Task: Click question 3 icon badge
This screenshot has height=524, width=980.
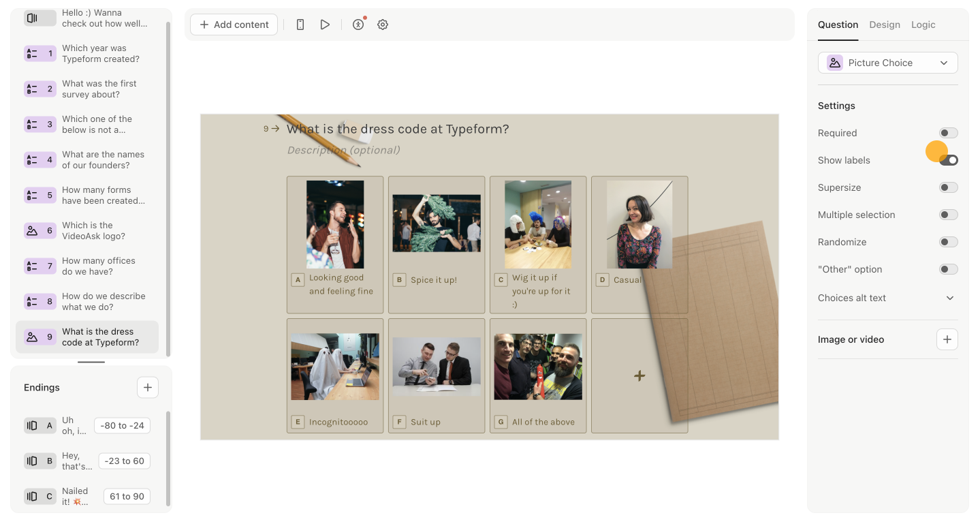Action: [40, 125]
